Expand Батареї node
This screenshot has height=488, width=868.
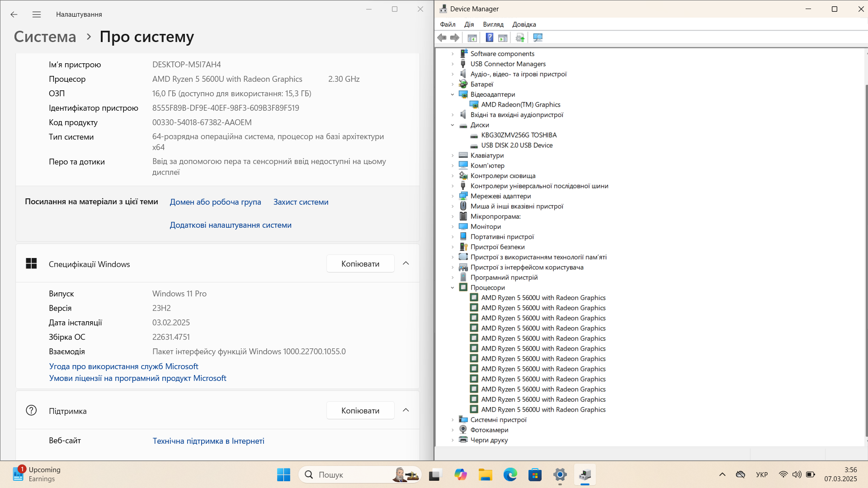(453, 84)
